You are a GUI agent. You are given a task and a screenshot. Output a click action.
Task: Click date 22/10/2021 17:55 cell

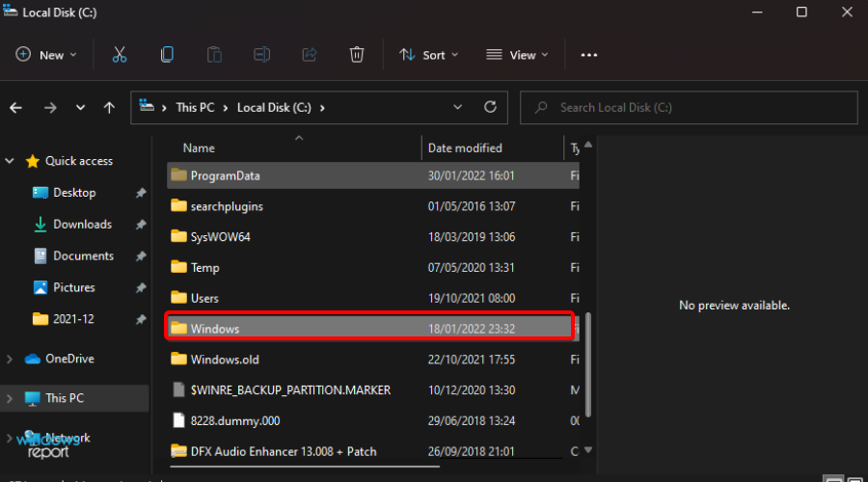tap(471, 360)
